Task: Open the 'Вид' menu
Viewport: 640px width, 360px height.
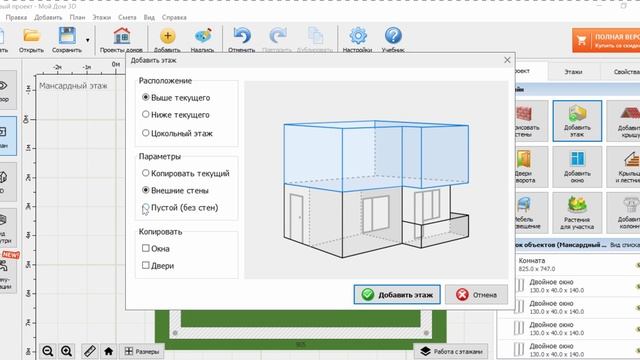Action: click(149, 18)
